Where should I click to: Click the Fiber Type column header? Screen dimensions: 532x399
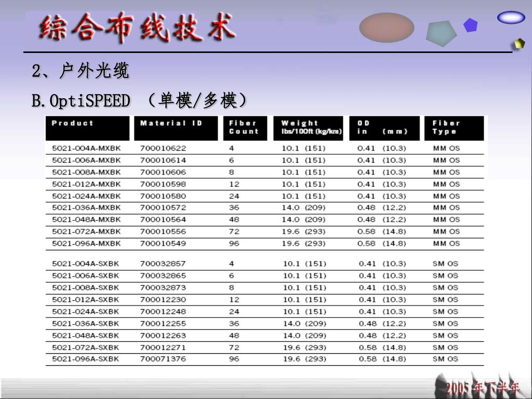click(454, 128)
